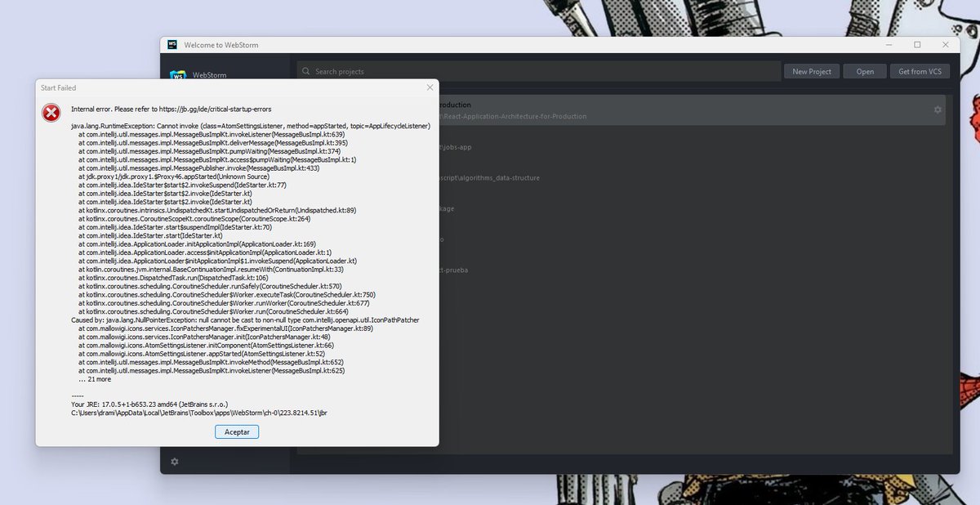Click the Get from VCS button
Screen dimensions: 980x505
point(920,72)
